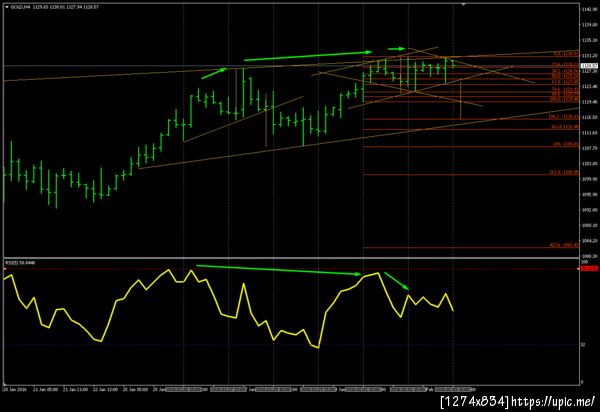Viewport: 600px width, 412px height.
Task: Select the short descending green arrow on the RSI line
Action: 396,281
